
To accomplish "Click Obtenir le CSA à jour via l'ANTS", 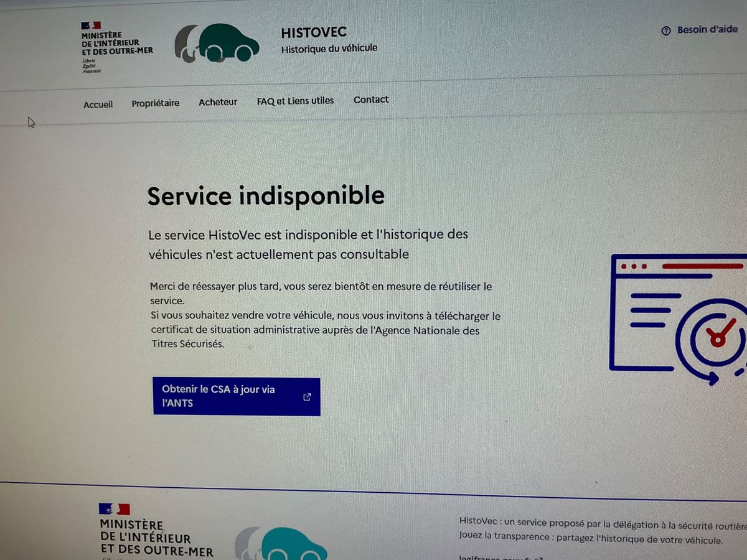I will pyautogui.click(x=237, y=396).
